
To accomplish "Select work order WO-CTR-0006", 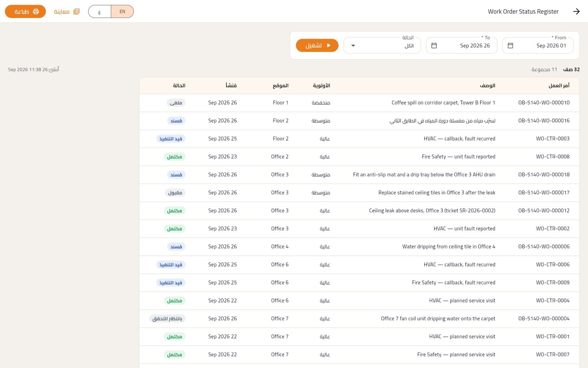I will 553,265.
